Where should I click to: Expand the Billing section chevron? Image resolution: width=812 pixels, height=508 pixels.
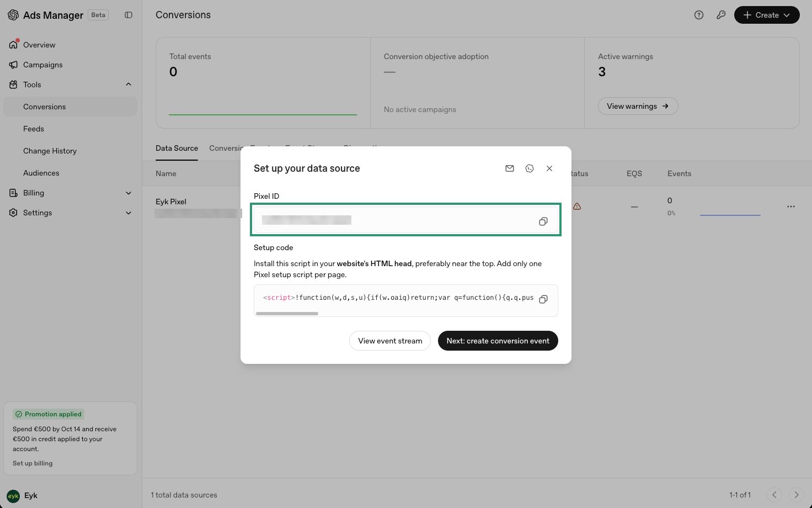click(x=129, y=193)
